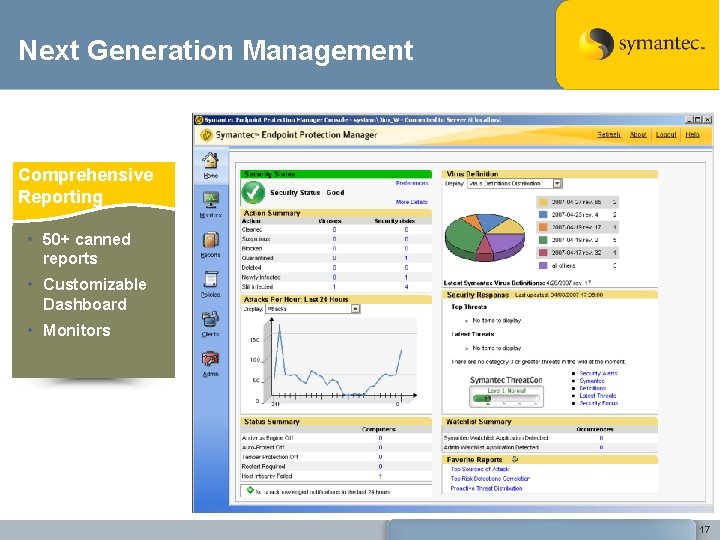Click the Security Status: Good text
This screenshot has height=540, width=720.
pyautogui.click(x=307, y=192)
